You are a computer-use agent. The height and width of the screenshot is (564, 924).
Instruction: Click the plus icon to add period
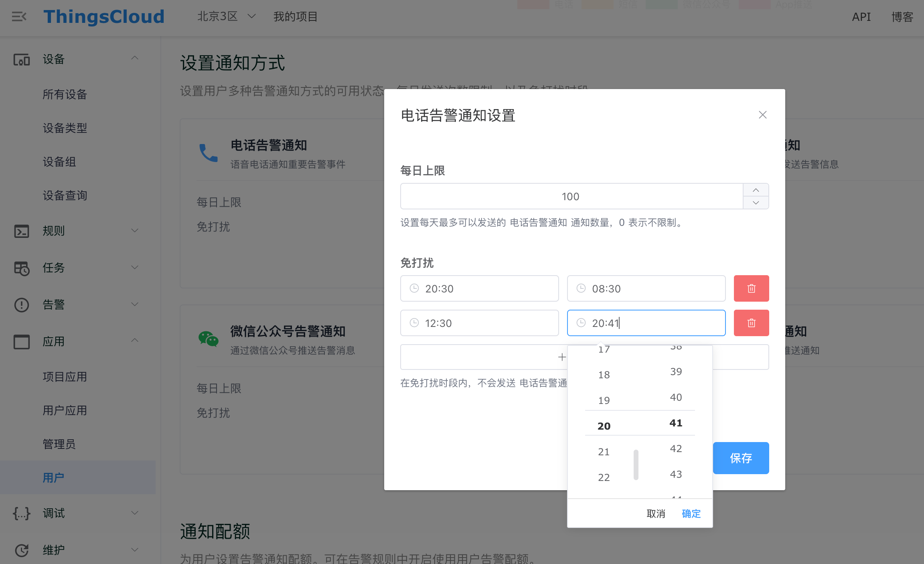pos(562,357)
